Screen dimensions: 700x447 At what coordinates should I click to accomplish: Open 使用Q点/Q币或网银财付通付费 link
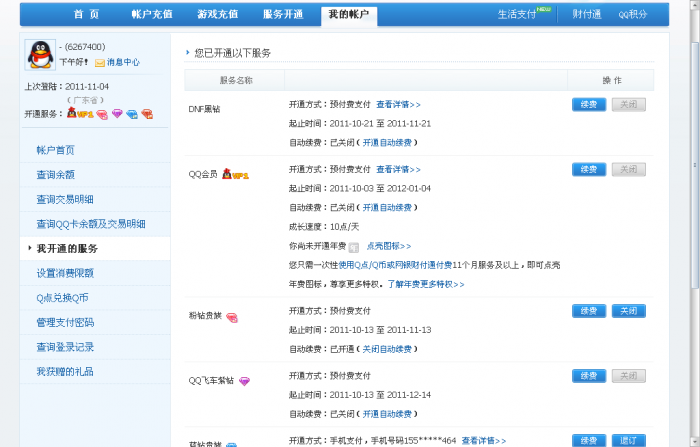(x=395, y=265)
